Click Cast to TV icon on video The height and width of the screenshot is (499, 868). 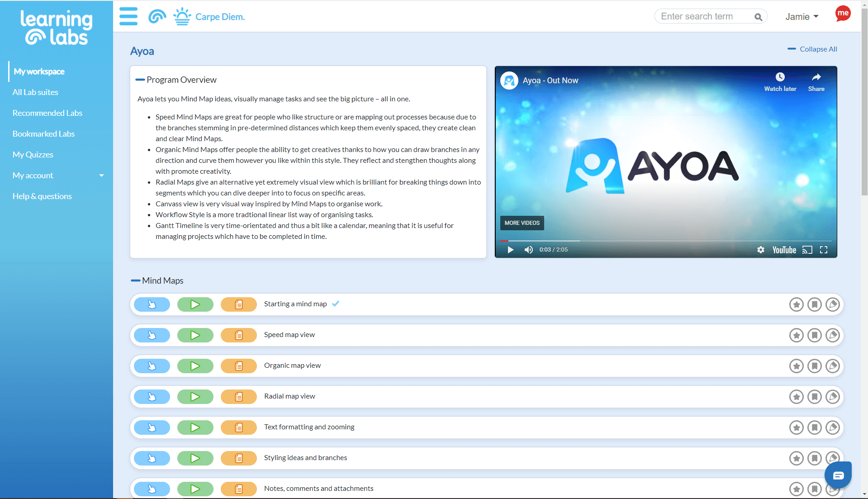tap(807, 250)
